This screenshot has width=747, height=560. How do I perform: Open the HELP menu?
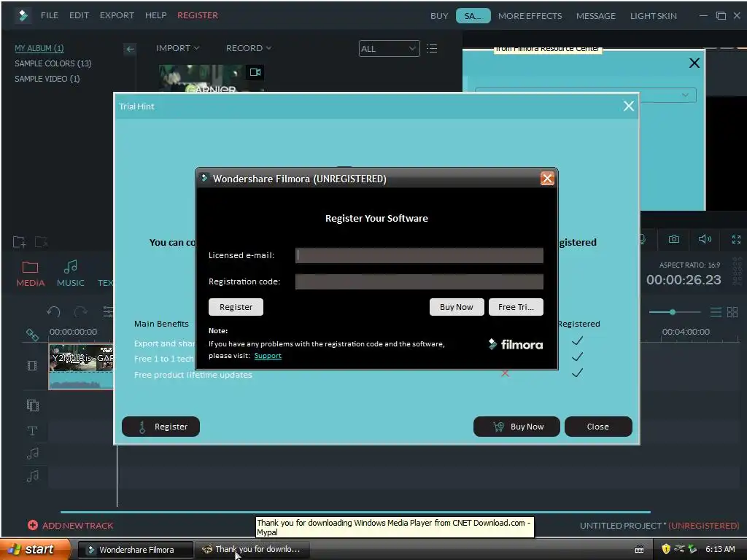156,15
